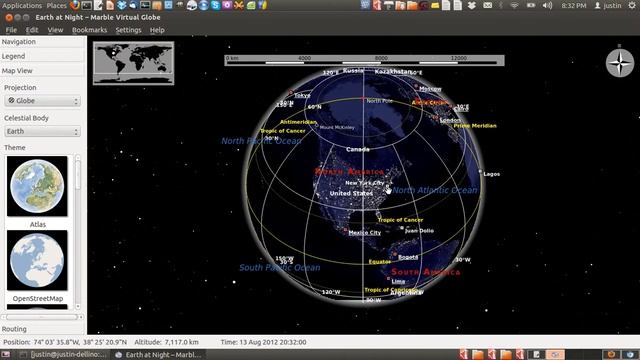The height and width of the screenshot is (360, 640).
Task: Click the Dropbox tray indicator
Action: click(472, 5)
